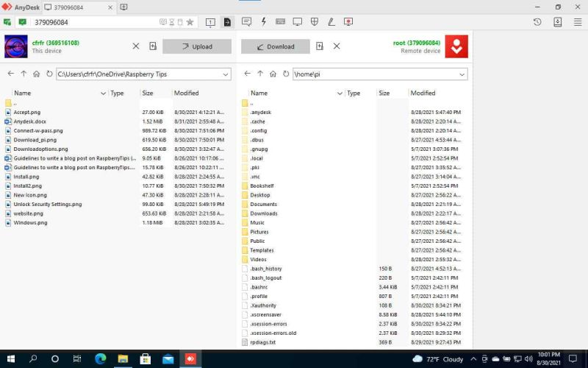Viewport: 588px width, 368px height.
Task: Open the display settings monitor icon
Action: [298, 22]
